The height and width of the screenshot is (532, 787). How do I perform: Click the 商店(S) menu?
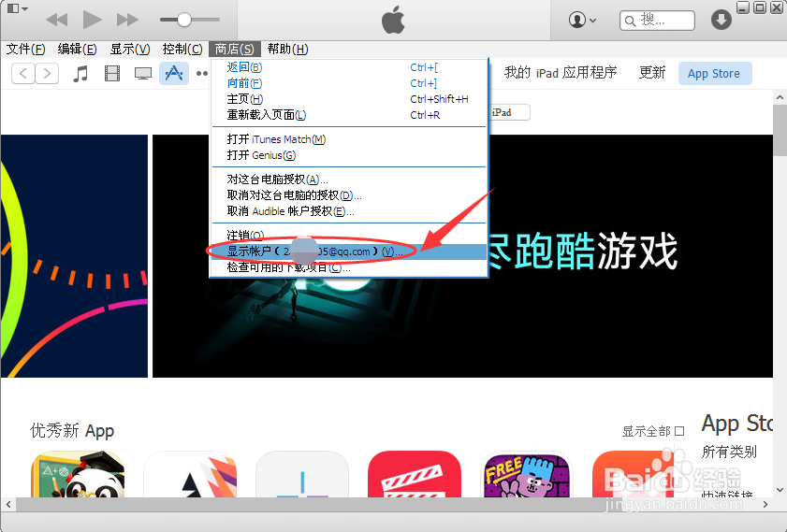point(234,50)
